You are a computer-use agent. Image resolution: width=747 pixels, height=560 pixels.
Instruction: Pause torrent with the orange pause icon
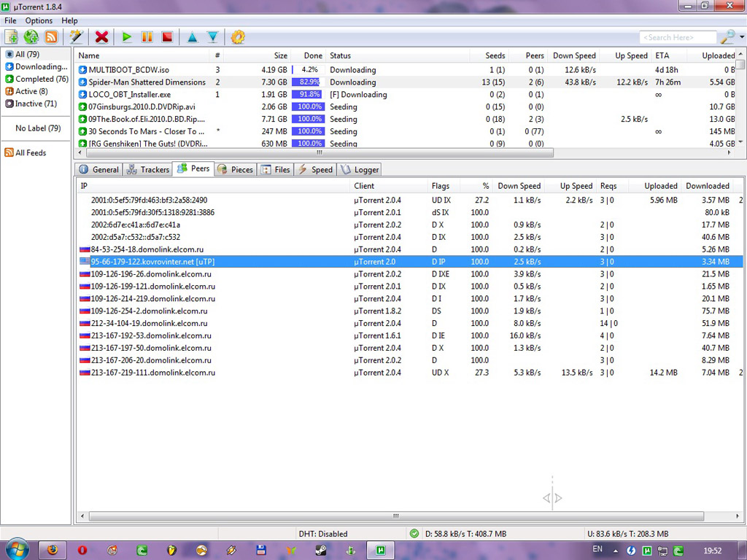pos(147,36)
